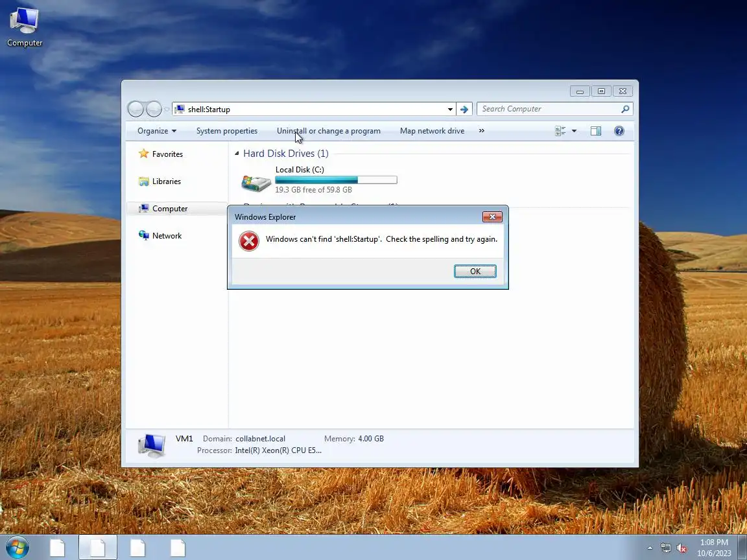The width and height of the screenshot is (747, 560).
Task: Click the Local Disk (C:) label
Action: click(x=300, y=170)
